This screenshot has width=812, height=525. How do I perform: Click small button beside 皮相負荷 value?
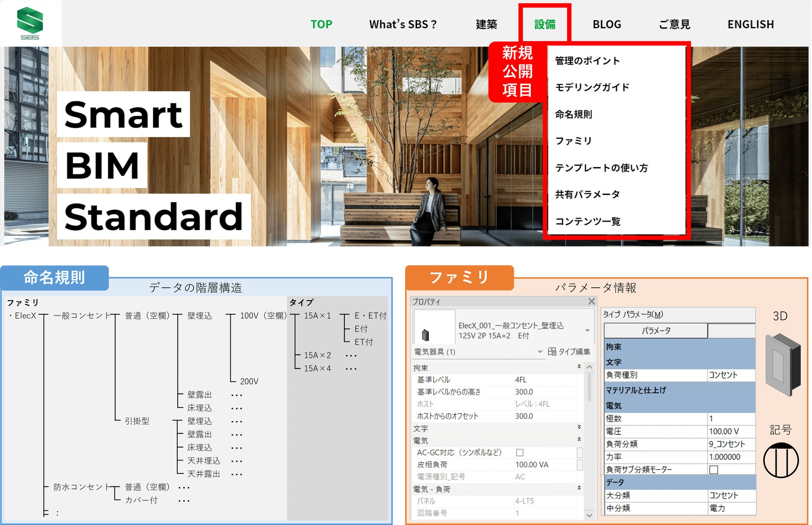[x=580, y=465]
